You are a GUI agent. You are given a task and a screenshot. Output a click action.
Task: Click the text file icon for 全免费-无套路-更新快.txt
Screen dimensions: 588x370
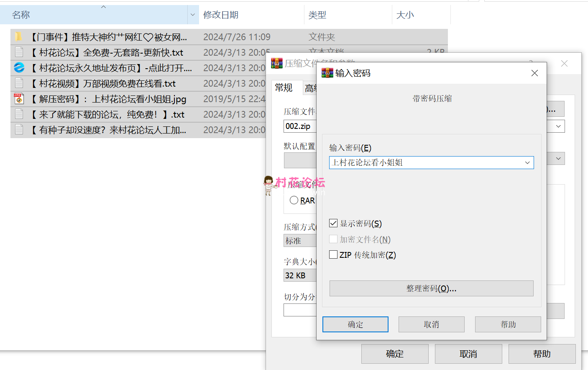[19, 52]
